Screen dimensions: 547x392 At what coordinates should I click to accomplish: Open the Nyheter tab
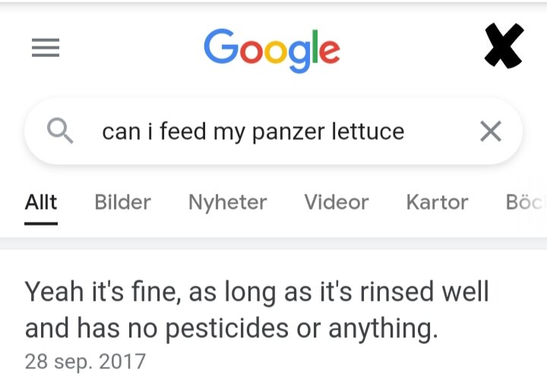click(x=227, y=202)
